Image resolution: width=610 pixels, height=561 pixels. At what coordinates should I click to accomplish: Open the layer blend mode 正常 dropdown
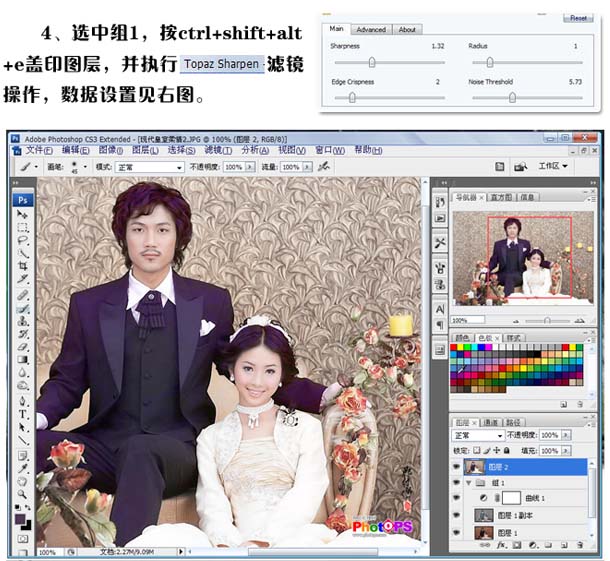tap(478, 435)
